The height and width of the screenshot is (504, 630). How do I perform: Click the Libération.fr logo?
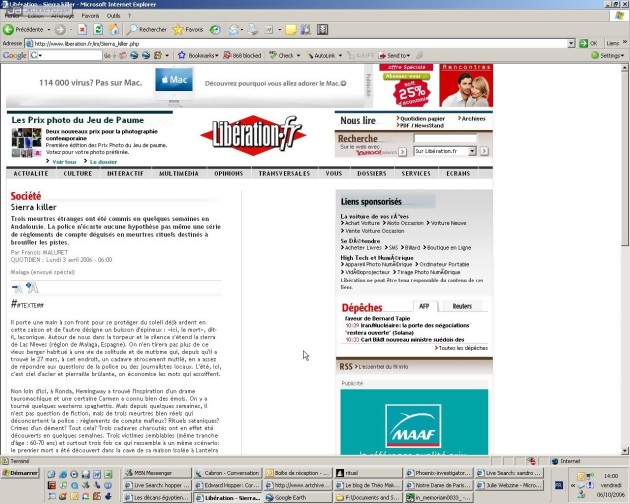(x=253, y=135)
